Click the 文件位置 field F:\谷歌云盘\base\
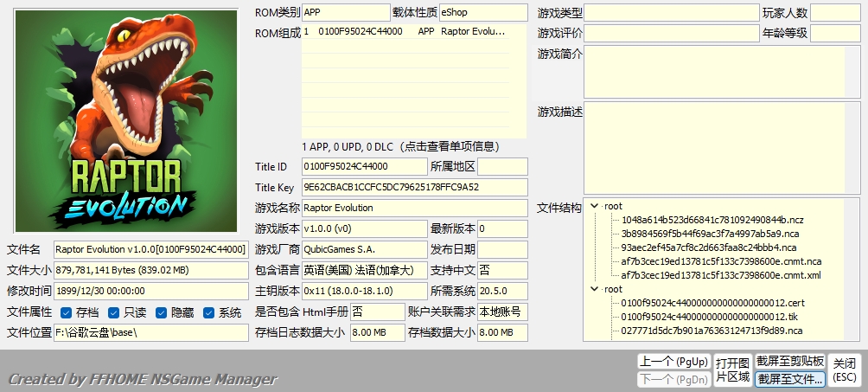The image size is (868, 392). pos(151,332)
